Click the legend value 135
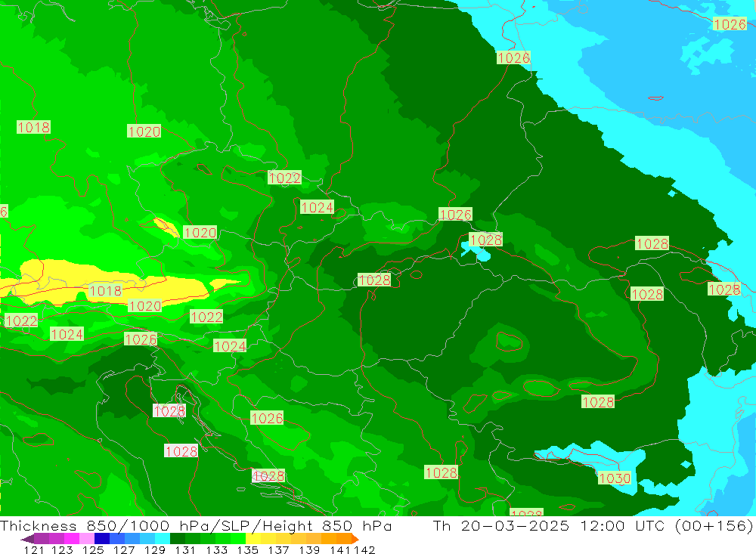 (x=247, y=549)
